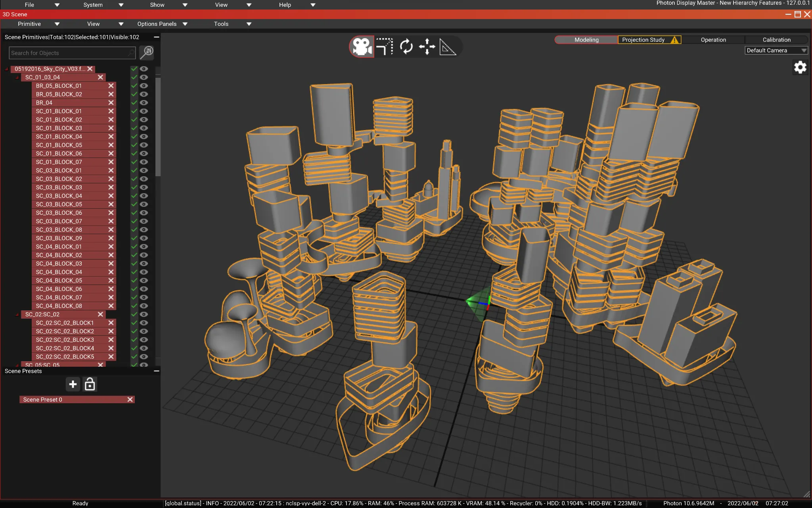Remove the 05192016_Sky_City_V03 root item
This screenshot has height=508, width=812.
(x=90, y=69)
